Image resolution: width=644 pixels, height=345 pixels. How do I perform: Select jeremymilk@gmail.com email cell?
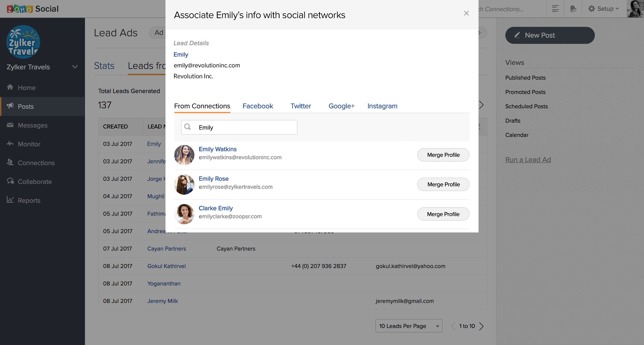(405, 301)
